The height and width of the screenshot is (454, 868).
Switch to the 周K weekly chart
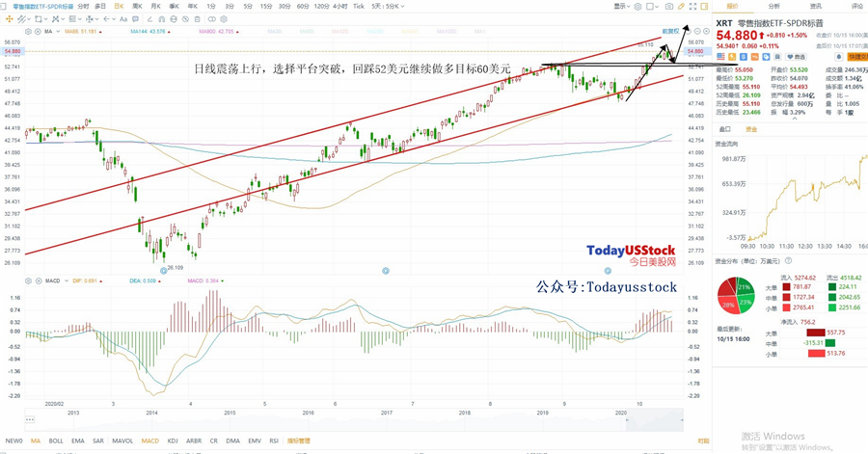click(x=137, y=6)
